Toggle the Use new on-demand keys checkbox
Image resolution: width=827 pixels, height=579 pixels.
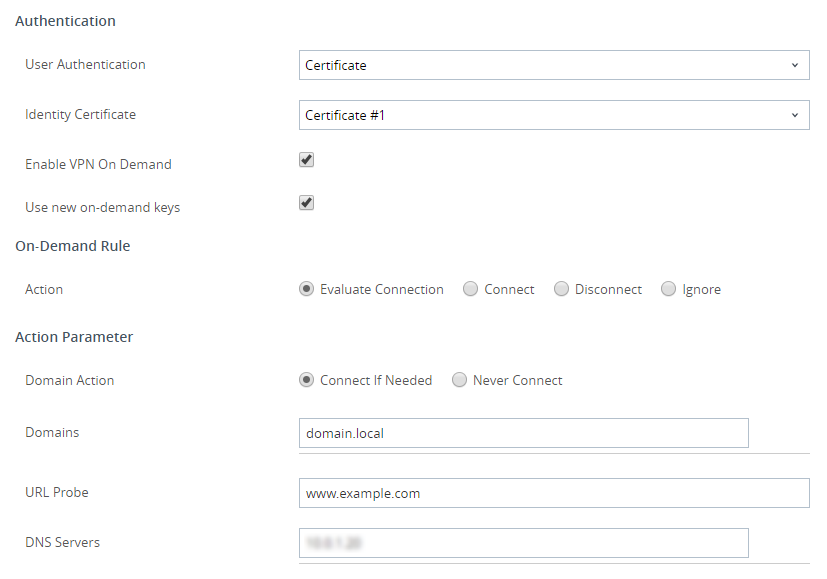point(307,203)
